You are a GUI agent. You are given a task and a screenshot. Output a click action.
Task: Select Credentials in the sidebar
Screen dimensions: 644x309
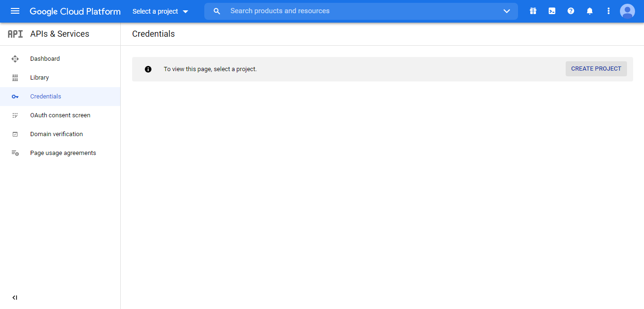[46, 97]
